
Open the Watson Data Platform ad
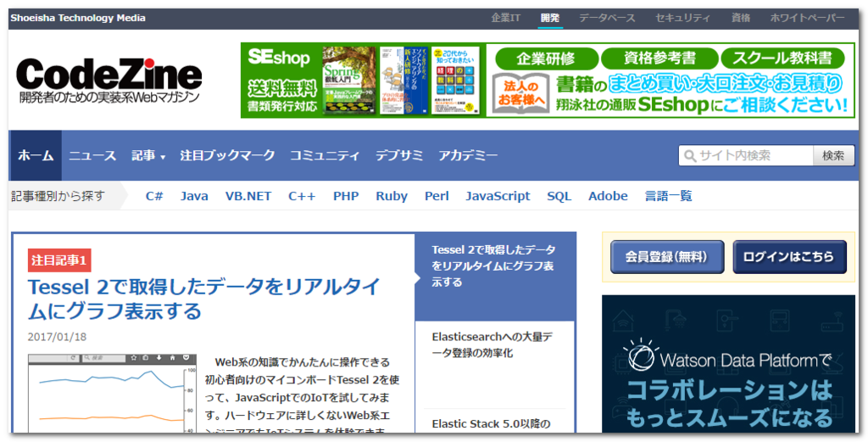[x=728, y=364]
